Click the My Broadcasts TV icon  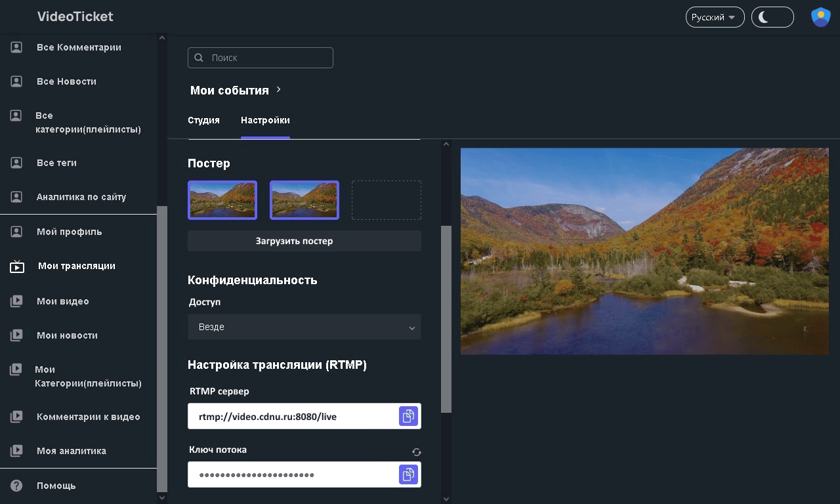17,266
